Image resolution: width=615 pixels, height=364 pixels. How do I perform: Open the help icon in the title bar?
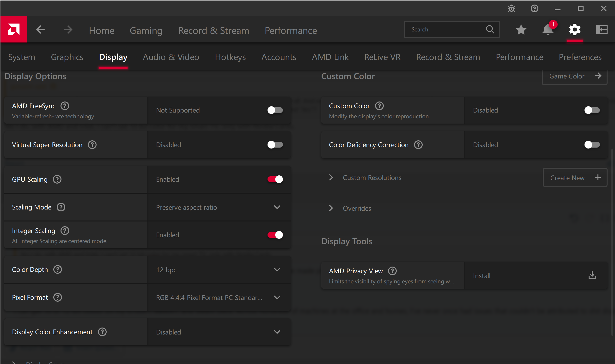click(x=534, y=9)
